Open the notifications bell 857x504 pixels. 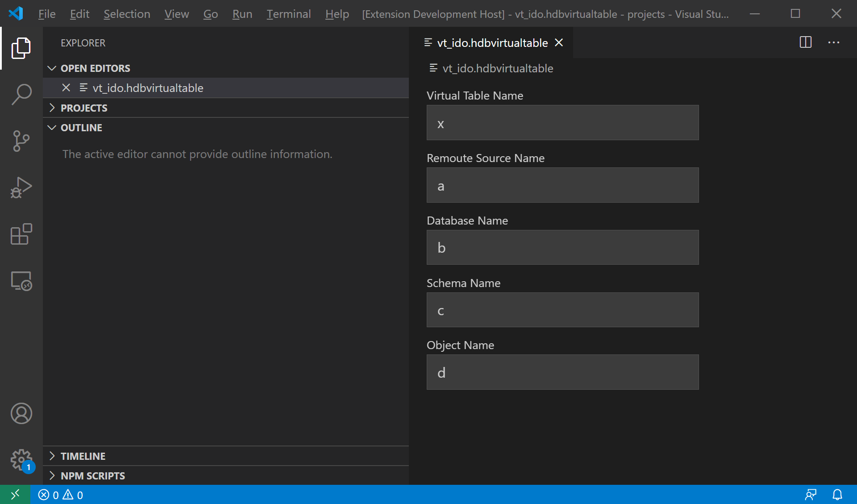(837, 495)
